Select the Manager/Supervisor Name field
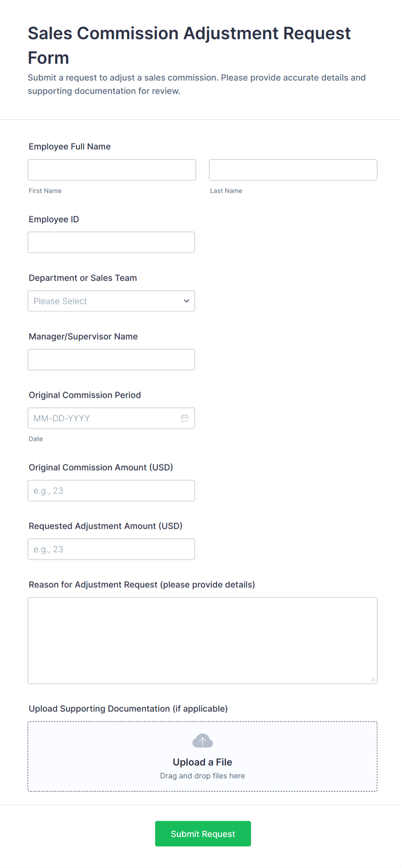401x868 pixels. (111, 359)
